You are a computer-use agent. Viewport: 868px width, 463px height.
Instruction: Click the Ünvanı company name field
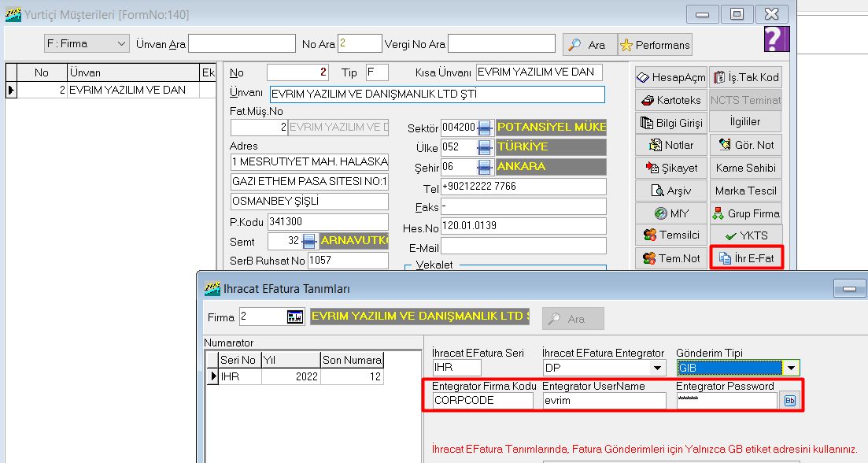pyautogui.click(x=438, y=94)
